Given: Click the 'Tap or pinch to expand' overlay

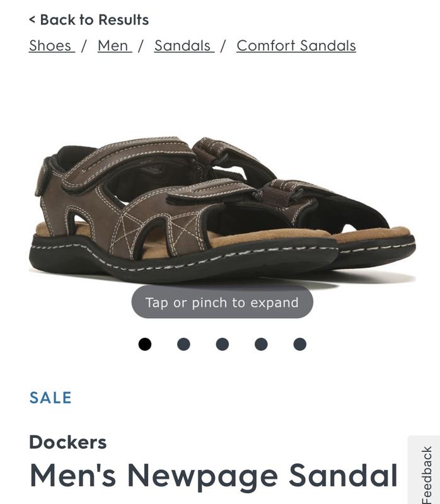Looking at the screenshot, I should 223,302.
